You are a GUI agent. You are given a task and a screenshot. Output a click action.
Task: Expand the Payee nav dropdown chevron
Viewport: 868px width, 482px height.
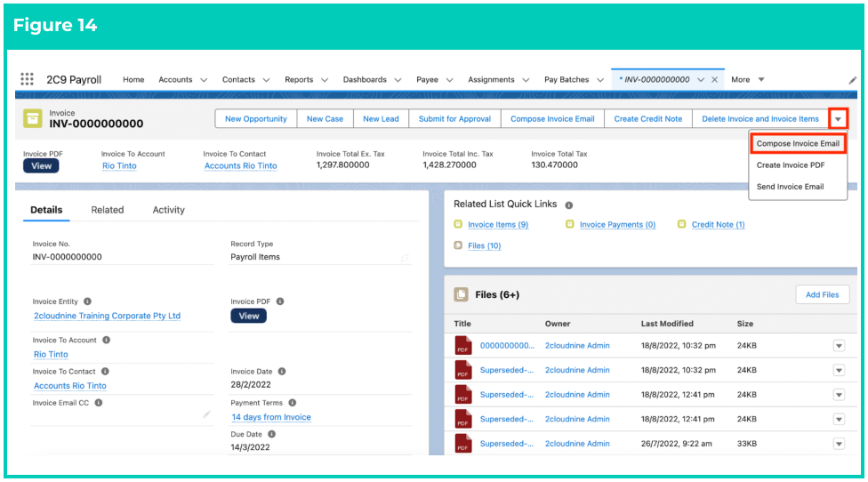pyautogui.click(x=449, y=80)
